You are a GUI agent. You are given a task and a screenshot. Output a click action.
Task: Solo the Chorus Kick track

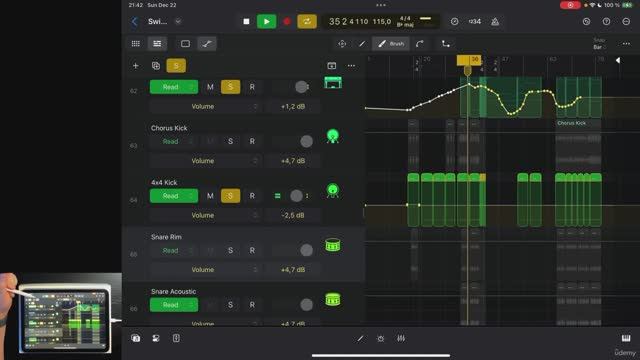pyautogui.click(x=231, y=142)
